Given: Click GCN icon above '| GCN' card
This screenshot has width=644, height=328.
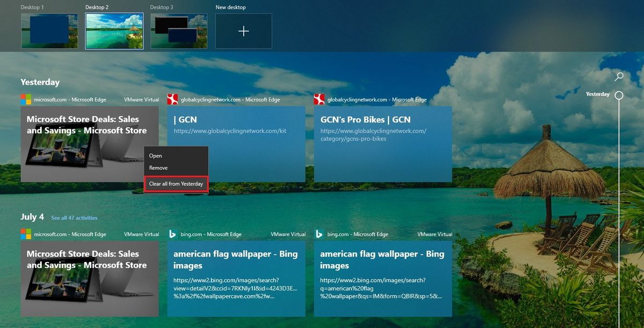Looking at the screenshot, I should [173, 99].
